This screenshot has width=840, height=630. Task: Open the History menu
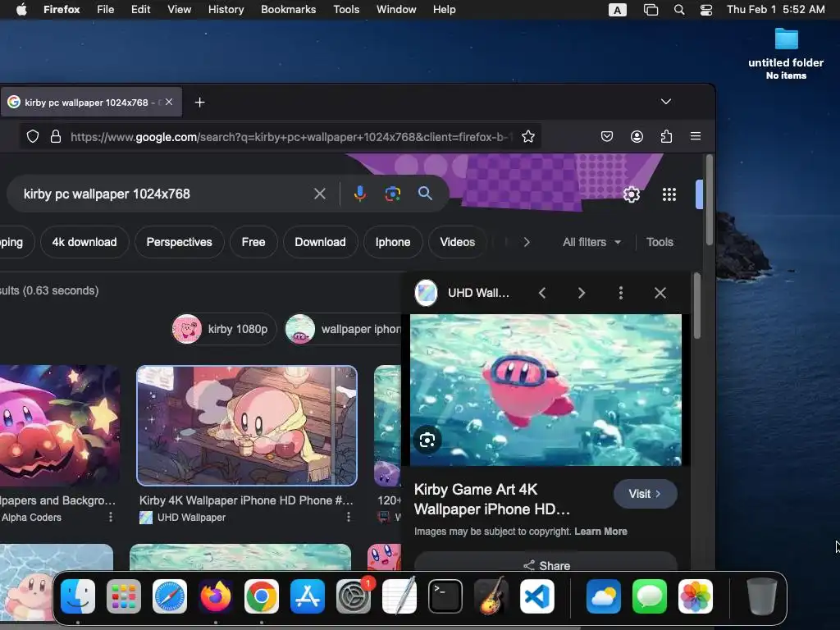[226, 10]
